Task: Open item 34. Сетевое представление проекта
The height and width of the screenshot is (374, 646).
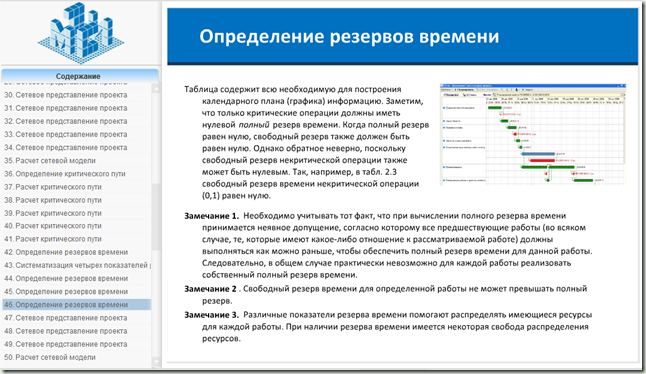Action: (77, 147)
